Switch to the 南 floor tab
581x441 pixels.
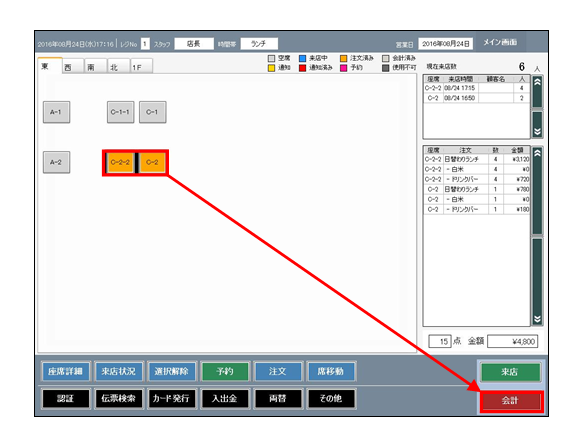[x=96, y=67]
